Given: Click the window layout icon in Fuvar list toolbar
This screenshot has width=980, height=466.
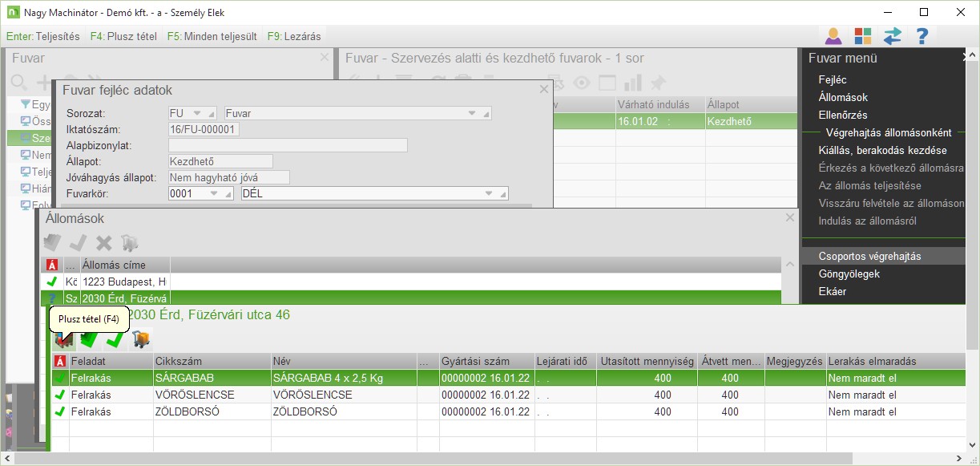Looking at the screenshot, I should (607, 83).
